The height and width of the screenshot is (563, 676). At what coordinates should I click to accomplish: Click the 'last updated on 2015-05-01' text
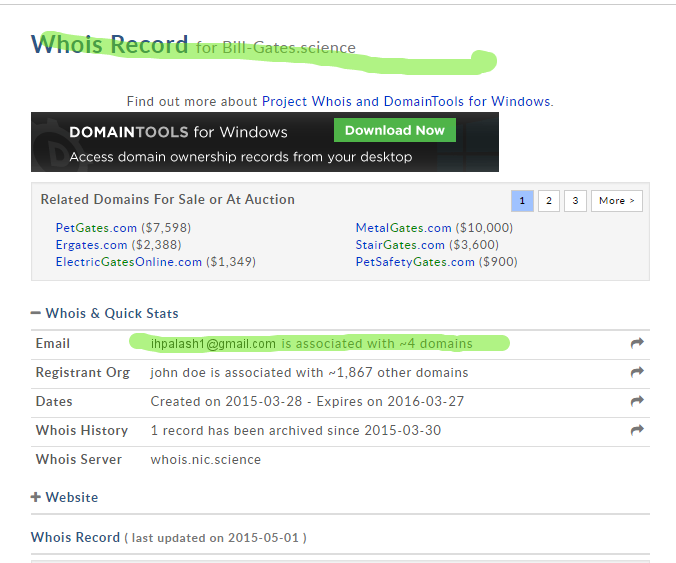coord(215,538)
